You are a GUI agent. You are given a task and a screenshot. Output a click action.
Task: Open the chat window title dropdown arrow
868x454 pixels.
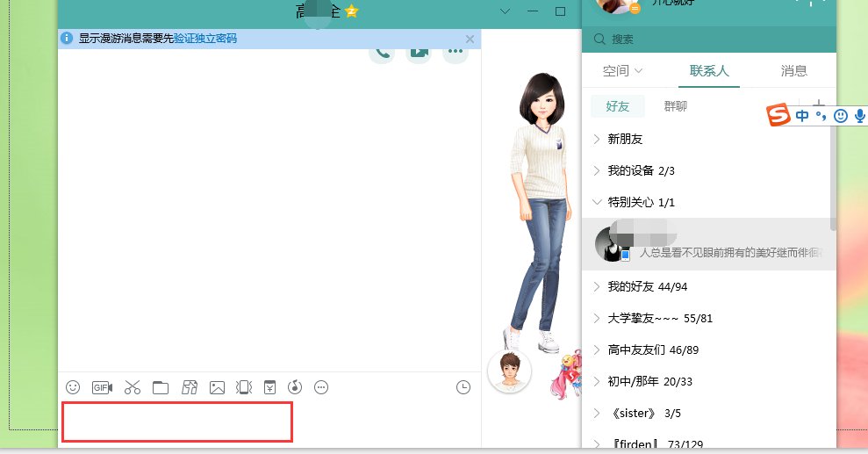505,11
